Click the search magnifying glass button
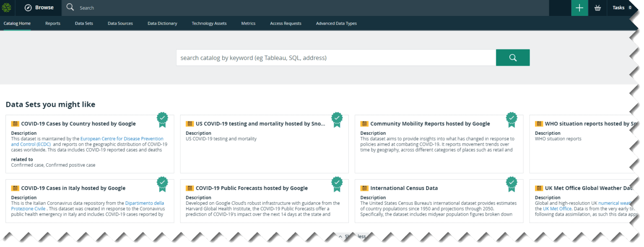The image size is (644, 247). point(512,57)
